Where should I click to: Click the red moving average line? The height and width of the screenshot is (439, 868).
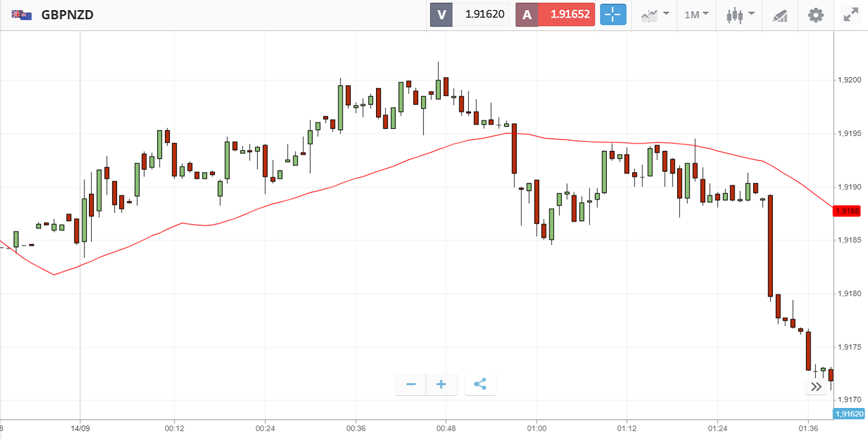[338, 183]
